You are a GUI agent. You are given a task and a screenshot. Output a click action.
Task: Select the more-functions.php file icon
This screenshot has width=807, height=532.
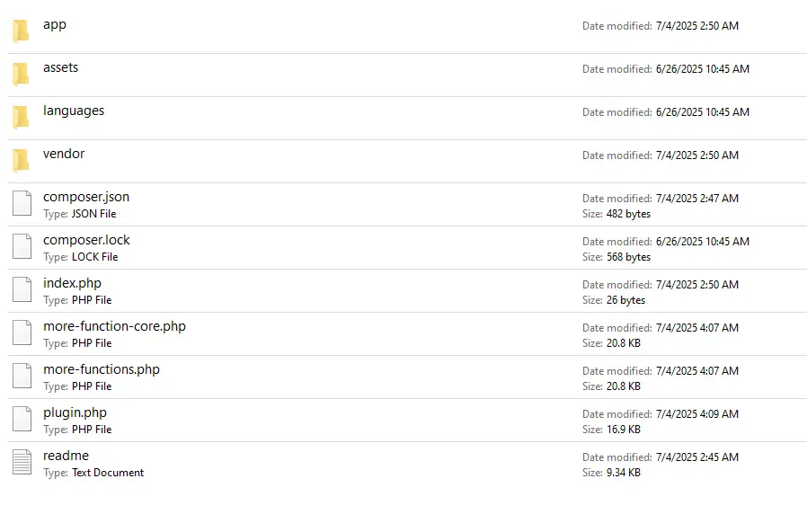(22, 376)
